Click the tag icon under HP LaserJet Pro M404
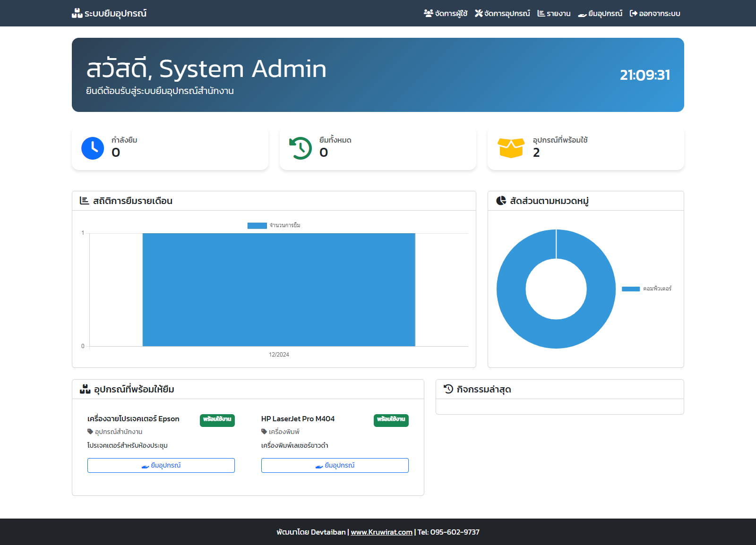756x545 pixels. tap(264, 432)
